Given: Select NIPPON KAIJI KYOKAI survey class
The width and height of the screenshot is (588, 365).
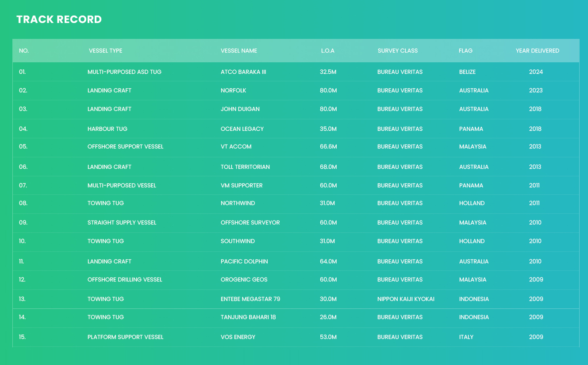Looking at the screenshot, I should point(406,299).
